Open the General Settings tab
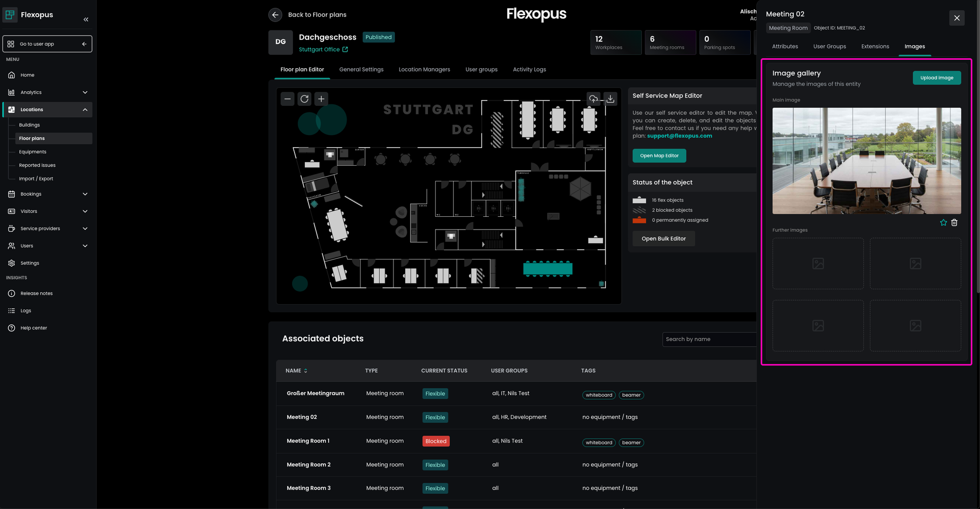Screen dimensions: 980x509 (361, 70)
